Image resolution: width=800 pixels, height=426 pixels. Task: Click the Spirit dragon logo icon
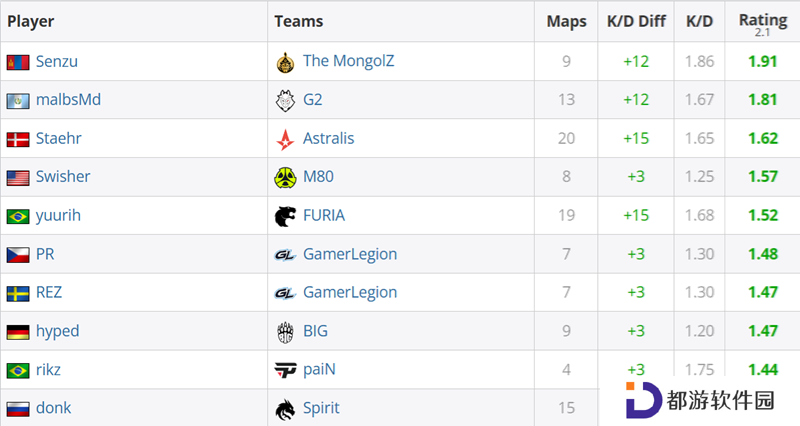[x=285, y=409]
